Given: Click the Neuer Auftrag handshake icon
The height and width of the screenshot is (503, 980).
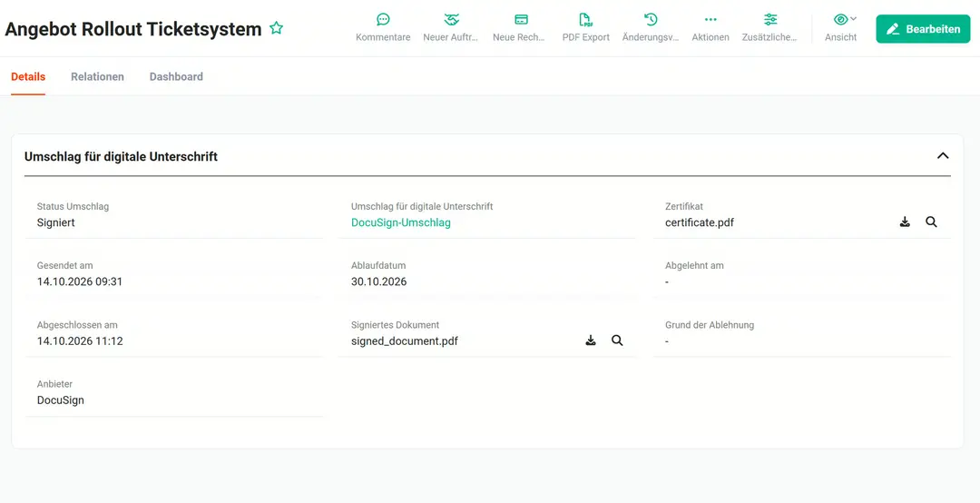Looking at the screenshot, I should click(451, 19).
